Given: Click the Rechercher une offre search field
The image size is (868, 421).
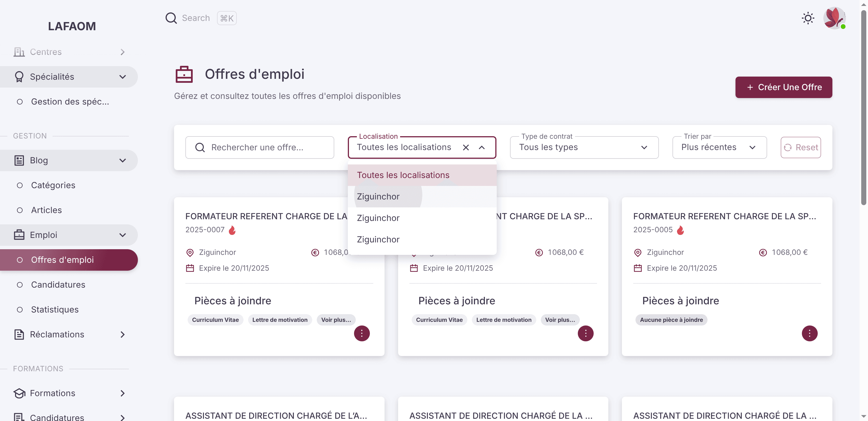Looking at the screenshot, I should [x=259, y=147].
